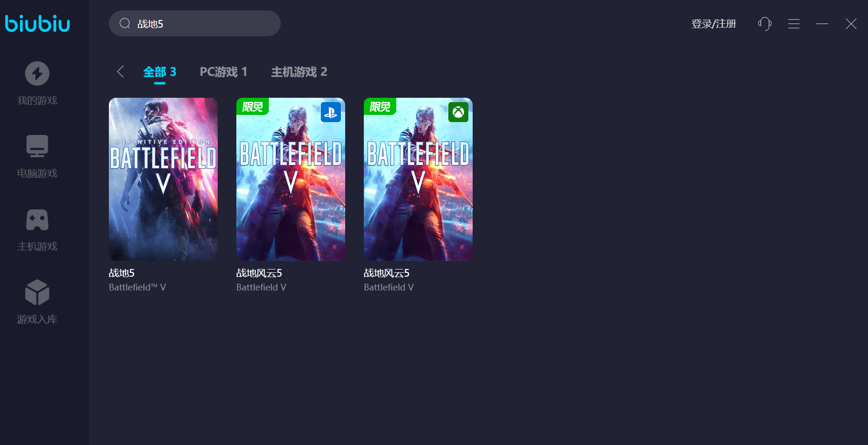
Task: Click the 战地5 Battlefield™ V title text
Action: click(x=138, y=279)
